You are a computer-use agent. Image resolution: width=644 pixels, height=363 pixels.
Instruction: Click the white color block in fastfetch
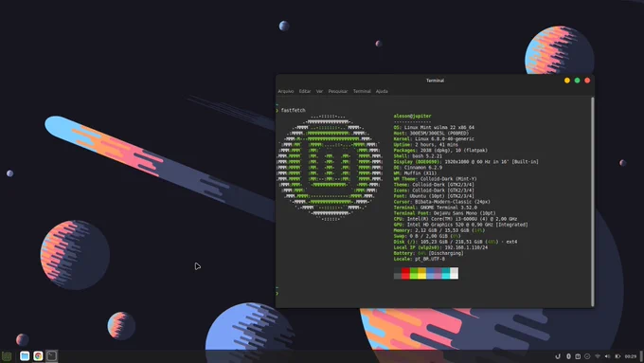click(x=454, y=273)
